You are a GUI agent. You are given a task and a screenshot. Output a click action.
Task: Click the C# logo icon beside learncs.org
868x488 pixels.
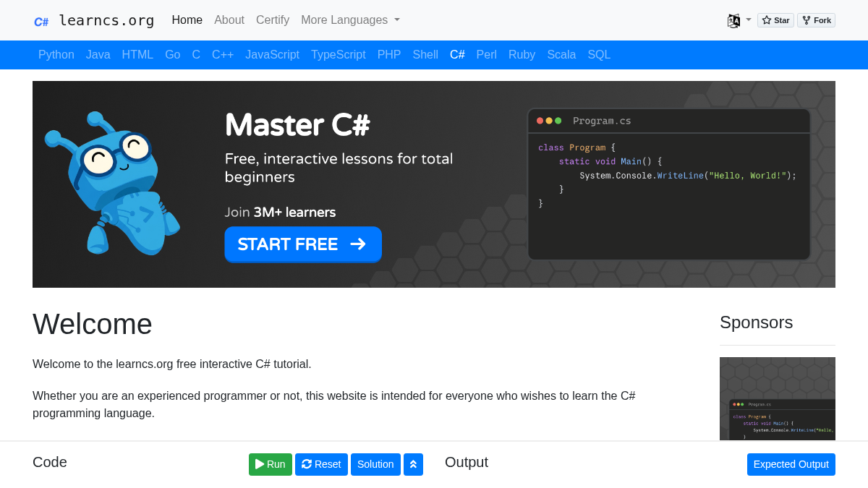41,22
